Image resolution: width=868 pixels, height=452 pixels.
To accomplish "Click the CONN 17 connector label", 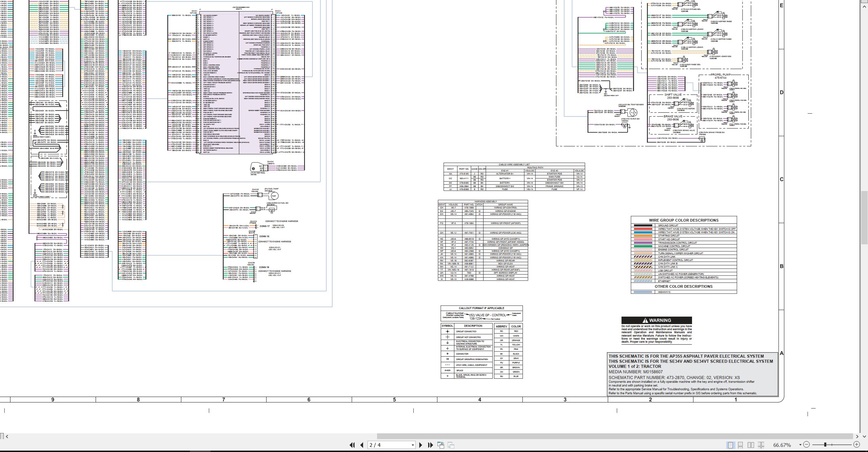I will tap(265, 226).
